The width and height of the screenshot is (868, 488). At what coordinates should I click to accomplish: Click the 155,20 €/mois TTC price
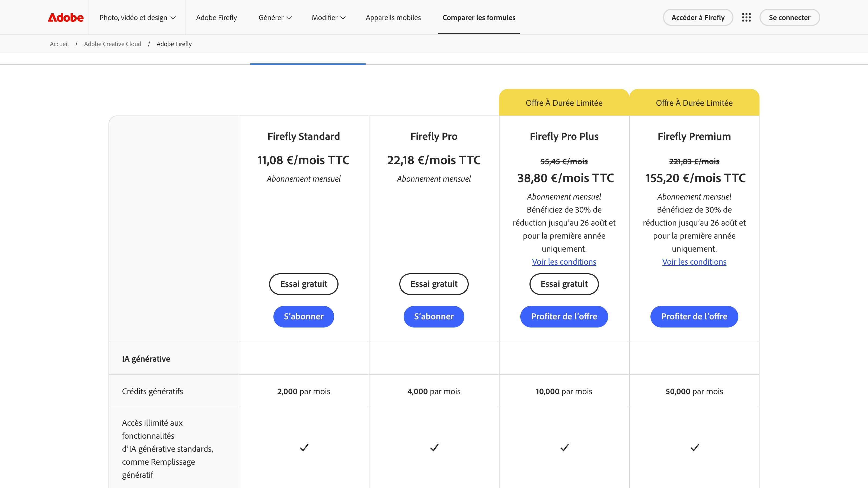695,178
